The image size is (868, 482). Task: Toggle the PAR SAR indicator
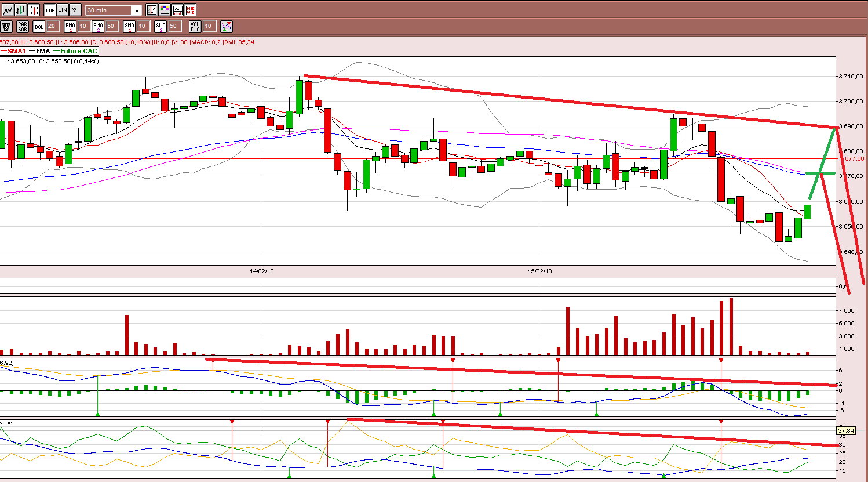coord(23,26)
